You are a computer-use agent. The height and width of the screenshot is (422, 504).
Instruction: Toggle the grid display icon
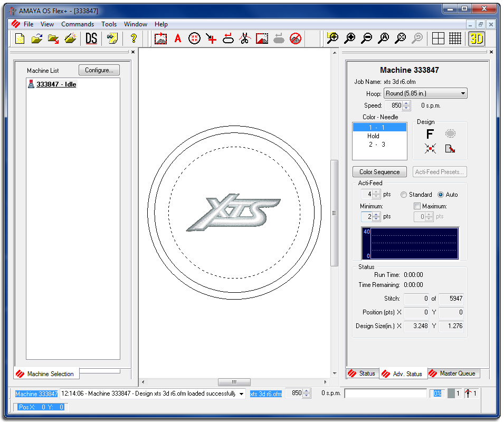pyautogui.click(x=455, y=39)
